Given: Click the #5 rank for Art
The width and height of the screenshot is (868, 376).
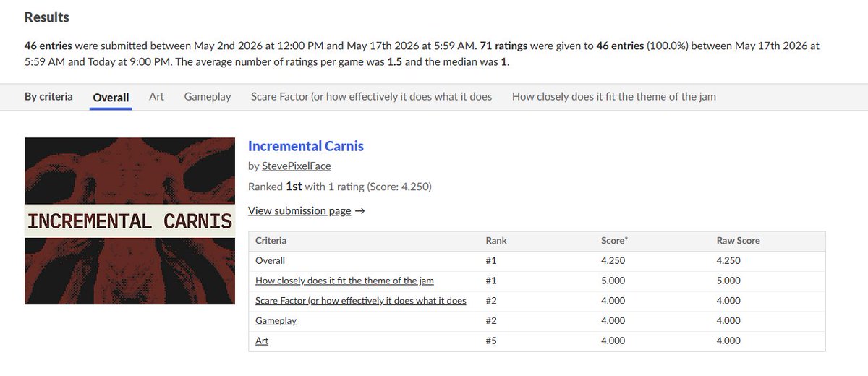Looking at the screenshot, I should 493,341.
